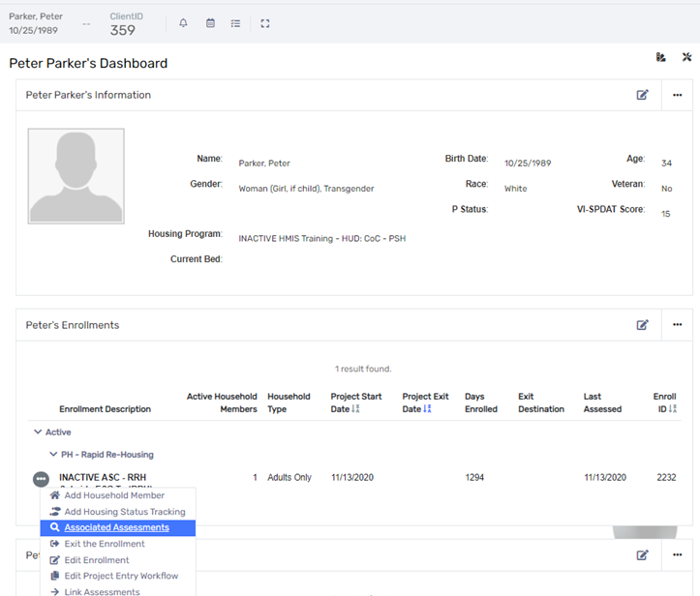
Task: Open the dashboard tools wrench icon
Action: click(x=686, y=57)
